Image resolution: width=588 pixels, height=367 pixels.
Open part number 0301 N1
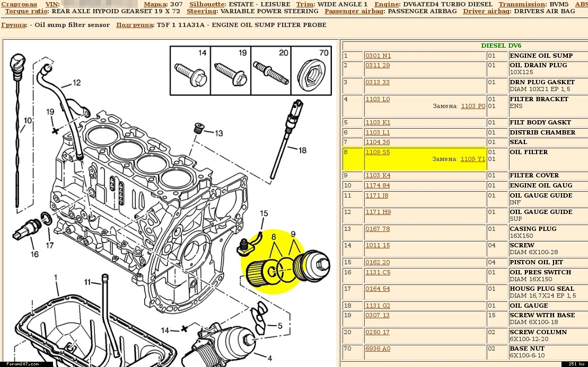(378, 56)
